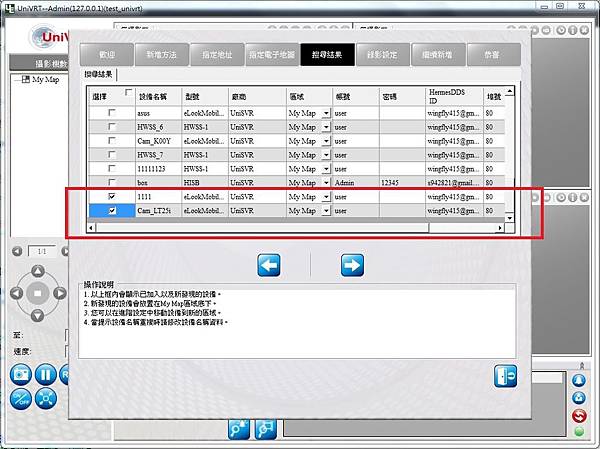Open area dropdown for 11111123 row
Image resolution: width=600 pixels, height=449 pixels.
tap(326, 169)
